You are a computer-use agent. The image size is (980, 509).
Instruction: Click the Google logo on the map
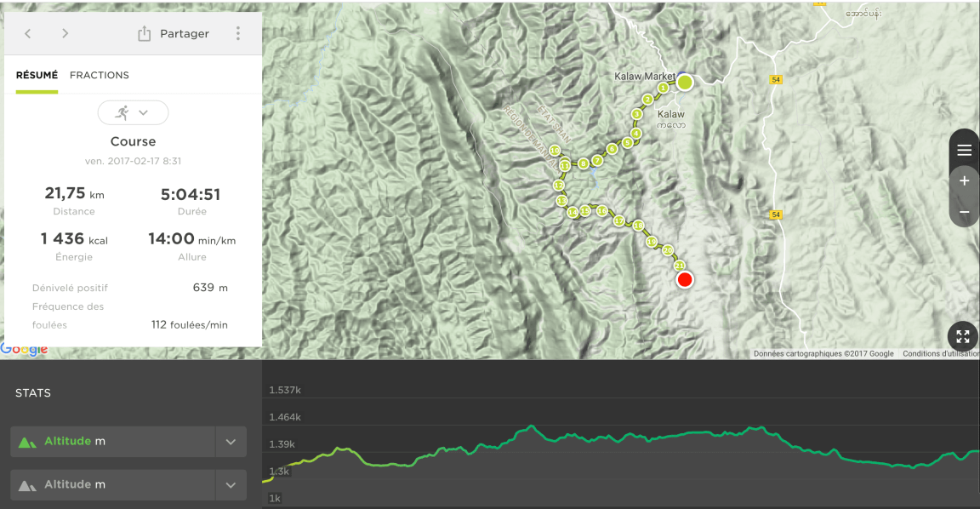pos(24,349)
